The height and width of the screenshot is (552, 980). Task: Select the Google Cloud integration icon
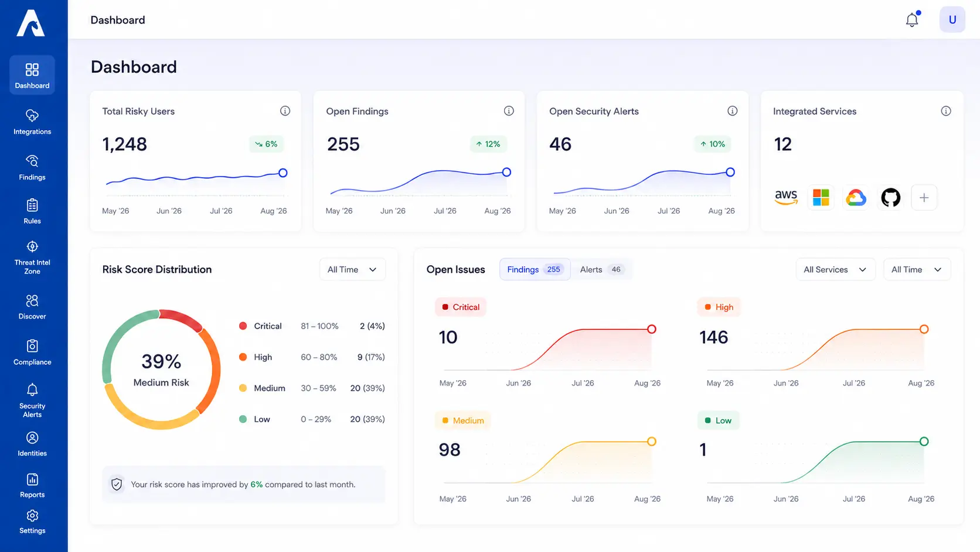(x=856, y=198)
